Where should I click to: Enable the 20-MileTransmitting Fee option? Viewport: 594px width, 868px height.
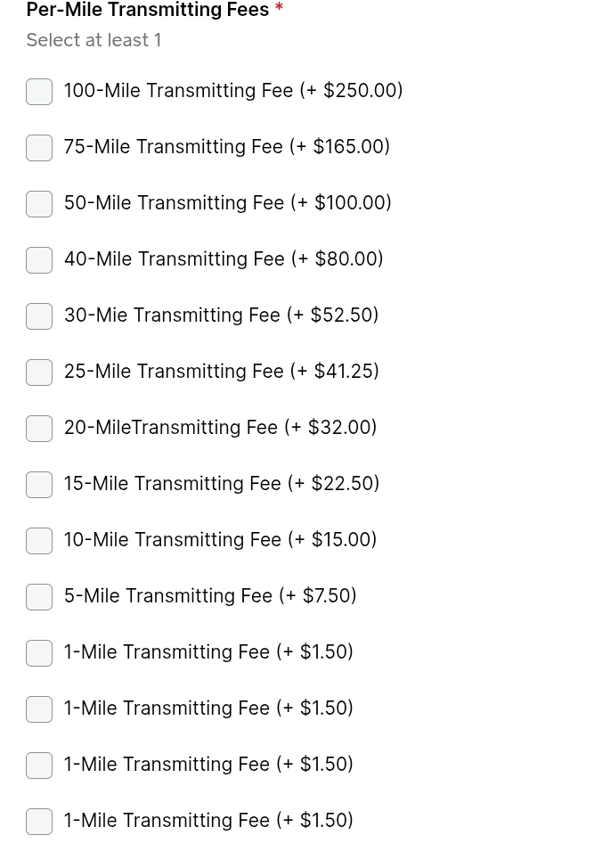tap(39, 429)
